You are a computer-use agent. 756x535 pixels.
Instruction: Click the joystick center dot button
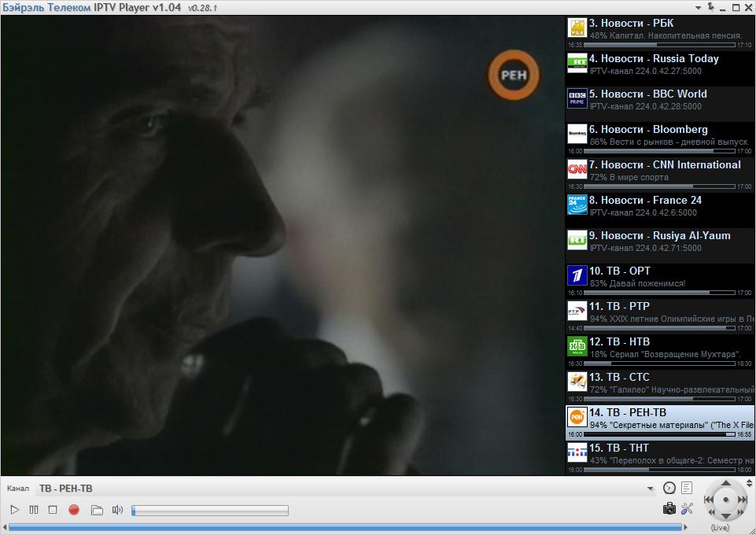click(x=725, y=500)
